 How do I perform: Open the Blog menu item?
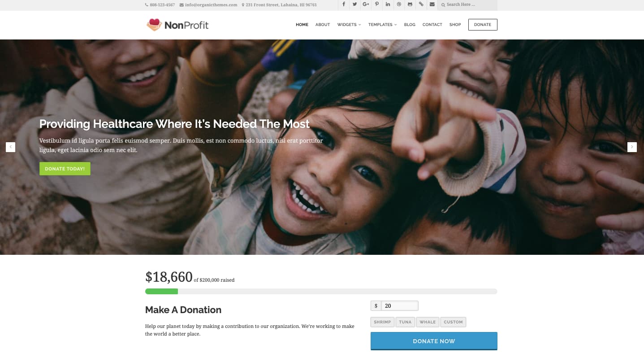point(410,25)
